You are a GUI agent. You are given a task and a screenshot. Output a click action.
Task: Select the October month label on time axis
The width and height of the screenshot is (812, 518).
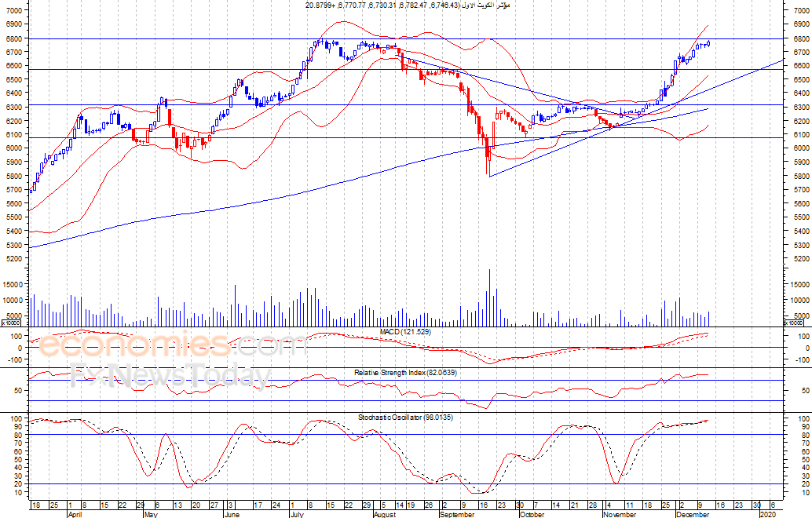[x=532, y=514]
